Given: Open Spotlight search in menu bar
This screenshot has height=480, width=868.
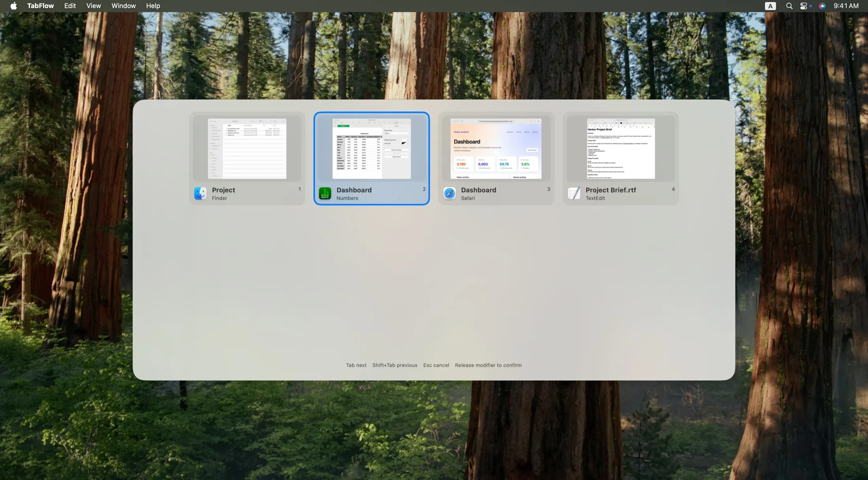Looking at the screenshot, I should point(789,6).
